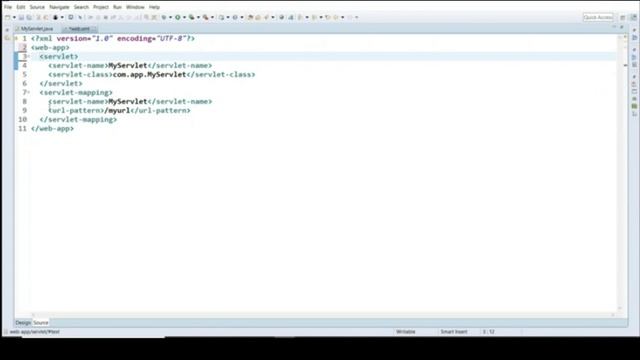Click the web-app/servlet/#text status path
The width and height of the screenshot is (640, 360).
(x=34, y=332)
